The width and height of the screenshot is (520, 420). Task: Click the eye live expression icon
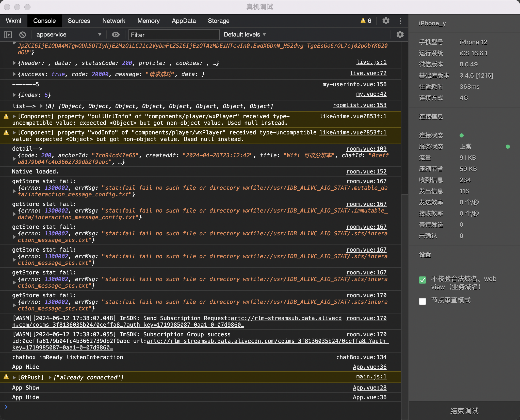pos(116,34)
